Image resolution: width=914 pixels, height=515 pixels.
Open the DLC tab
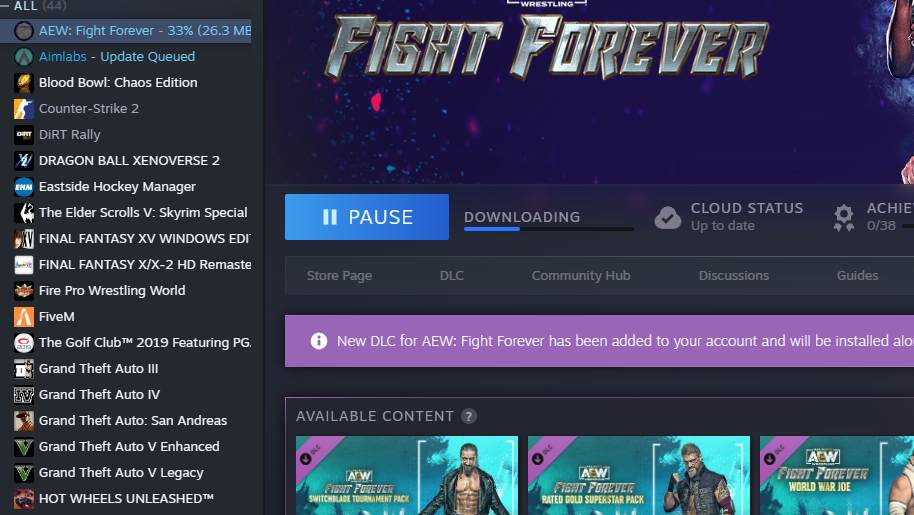pyautogui.click(x=452, y=276)
